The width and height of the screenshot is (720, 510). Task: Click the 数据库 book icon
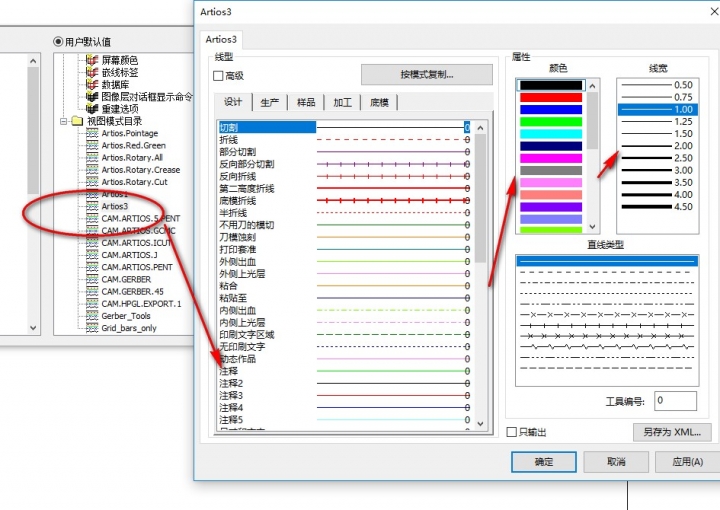(x=93, y=85)
